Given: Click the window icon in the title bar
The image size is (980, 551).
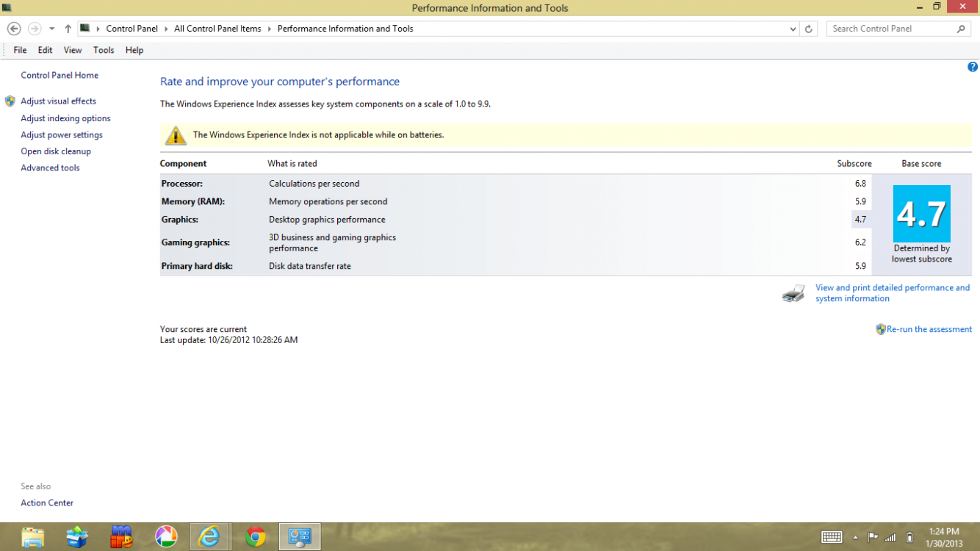Looking at the screenshot, I should pyautogui.click(x=7, y=7).
